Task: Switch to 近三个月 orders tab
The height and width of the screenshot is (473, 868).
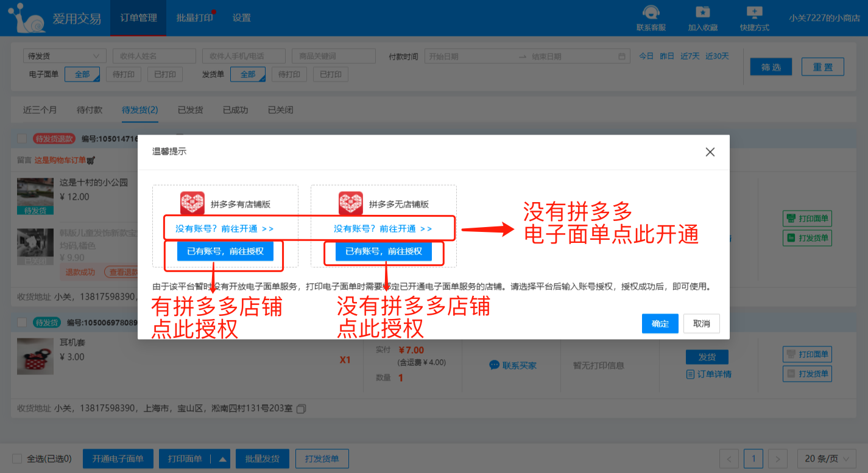Action: [x=40, y=110]
